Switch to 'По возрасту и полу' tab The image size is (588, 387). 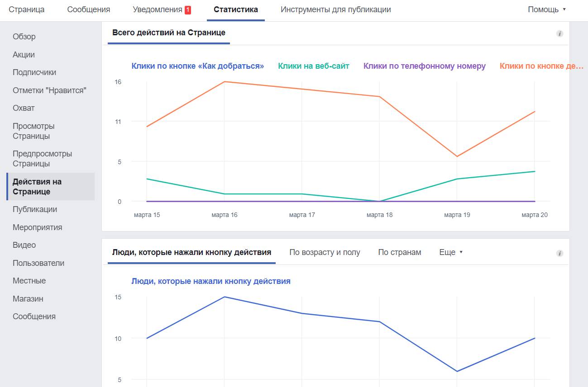click(325, 252)
